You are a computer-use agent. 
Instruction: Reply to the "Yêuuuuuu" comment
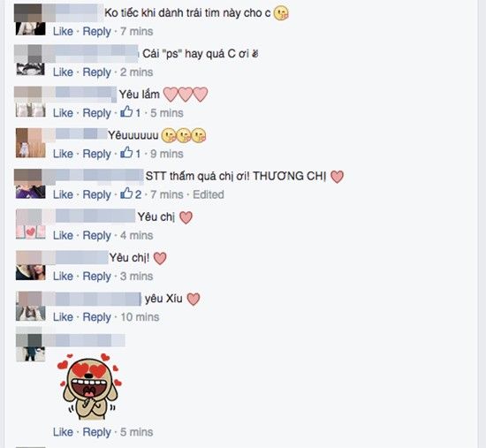click(x=96, y=154)
